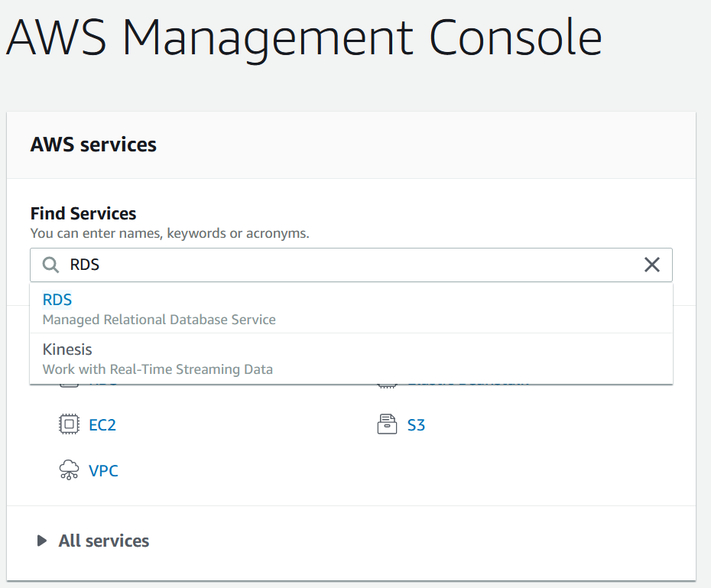This screenshot has width=711, height=588.
Task: Choose Kinesis in the suggestion list
Action: point(352,359)
